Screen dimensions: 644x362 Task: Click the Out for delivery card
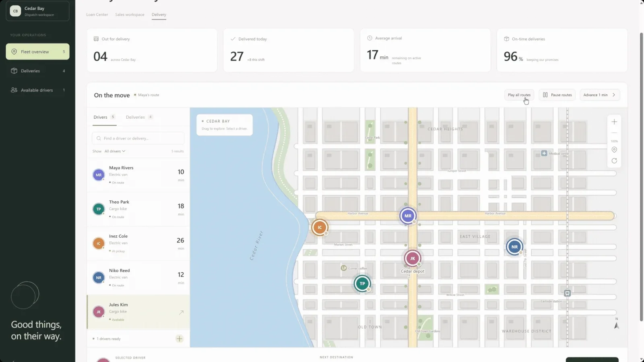[152, 50]
